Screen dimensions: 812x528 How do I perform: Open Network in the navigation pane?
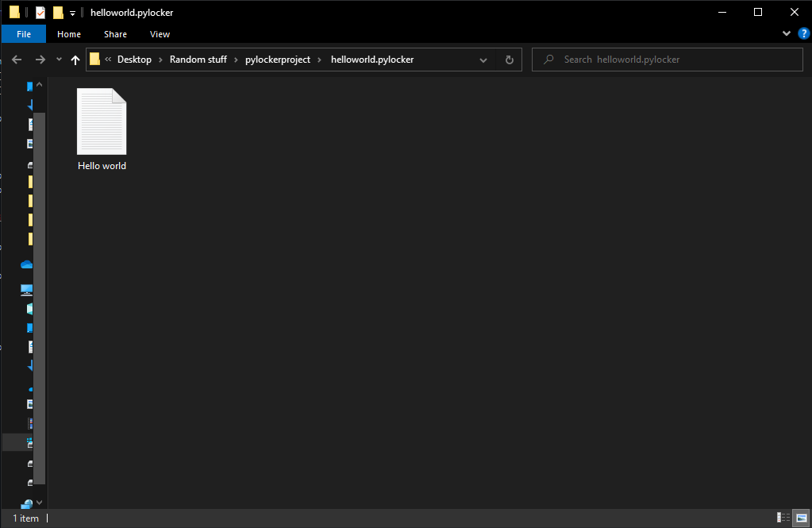[26, 503]
